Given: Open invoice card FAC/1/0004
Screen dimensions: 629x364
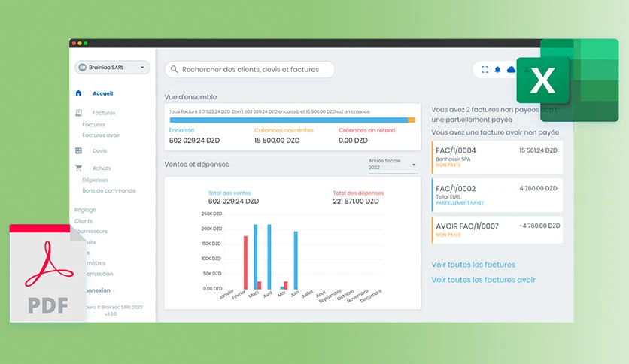Looking at the screenshot, I should [x=497, y=157].
